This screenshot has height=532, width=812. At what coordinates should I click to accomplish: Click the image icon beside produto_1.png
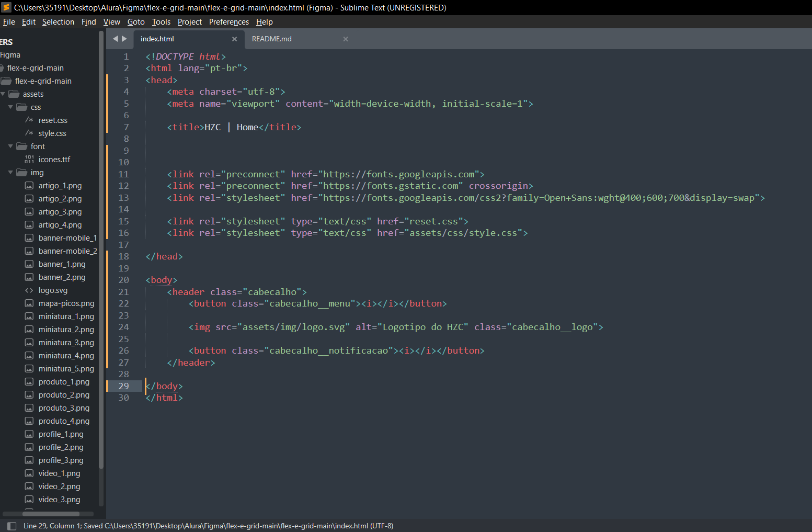pyautogui.click(x=29, y=382)
